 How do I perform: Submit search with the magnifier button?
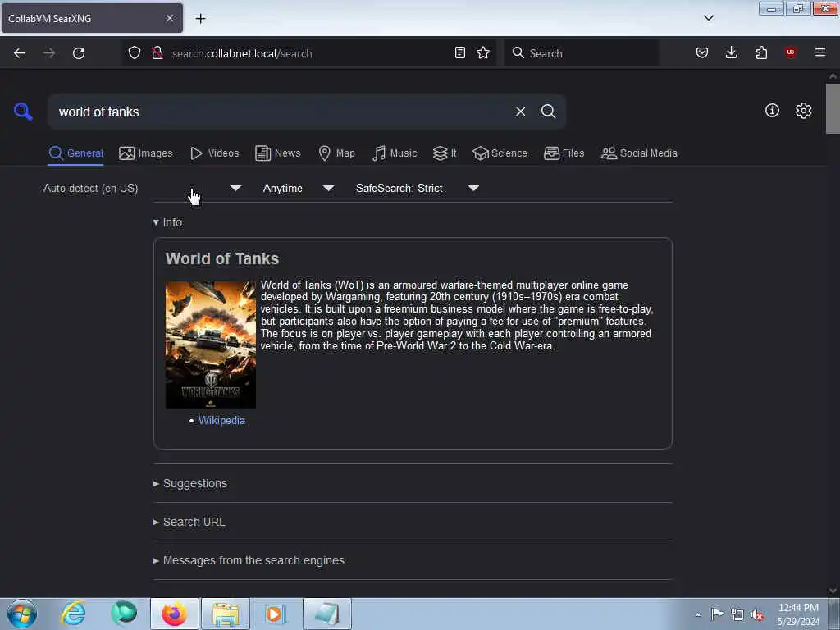coord(548,112)
